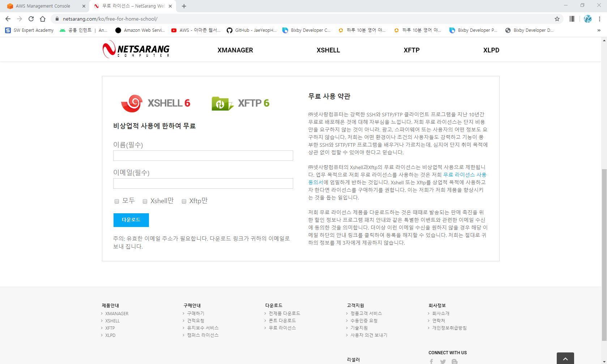Open footer link 유지보수 서비스

tap(203, 328)
